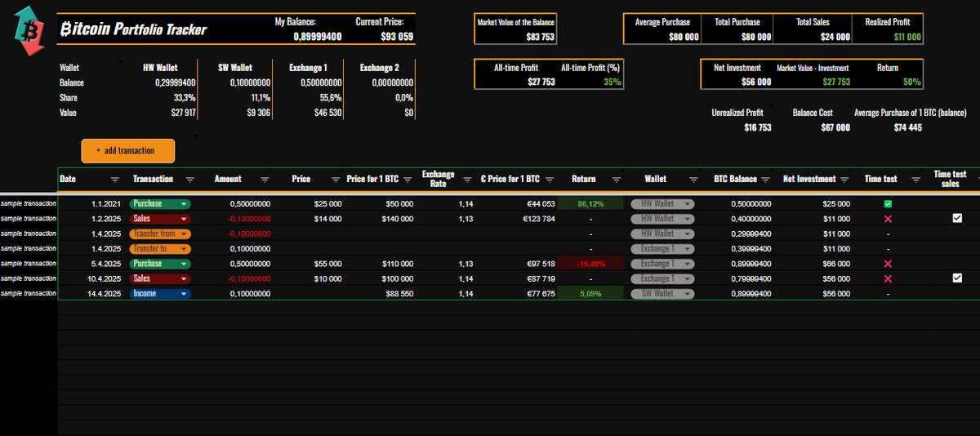Viewport: 980px width, 436px height.
Task: Click the Bitcoin Portfolio Tracker title
Action: click(x=133, y=29)
